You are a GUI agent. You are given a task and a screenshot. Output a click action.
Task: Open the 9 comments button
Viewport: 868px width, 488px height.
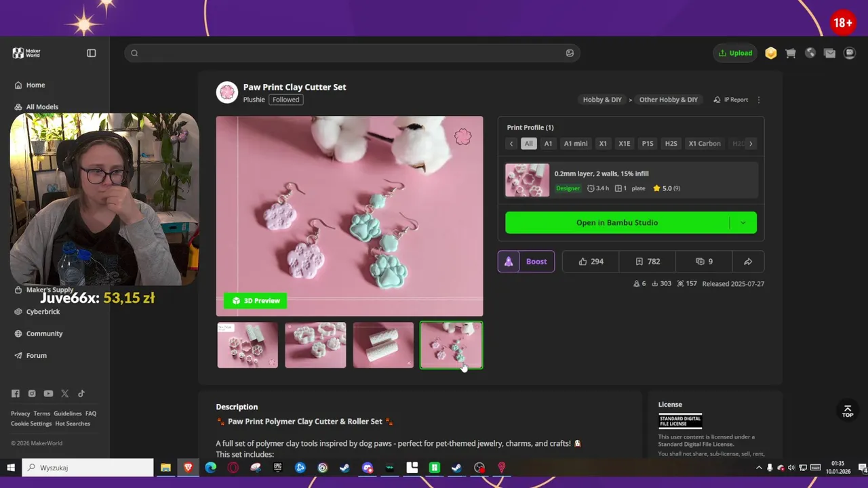705,262
